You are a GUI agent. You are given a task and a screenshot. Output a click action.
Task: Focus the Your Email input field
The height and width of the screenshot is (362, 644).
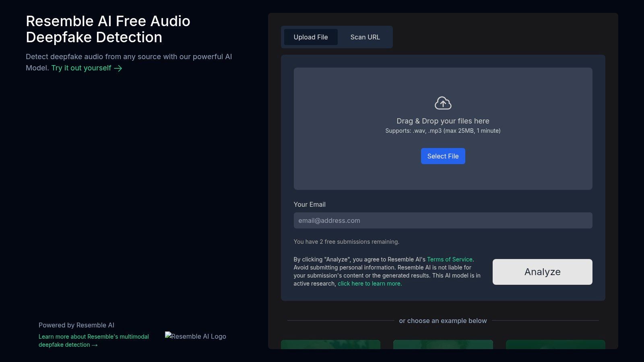[443, 220]
